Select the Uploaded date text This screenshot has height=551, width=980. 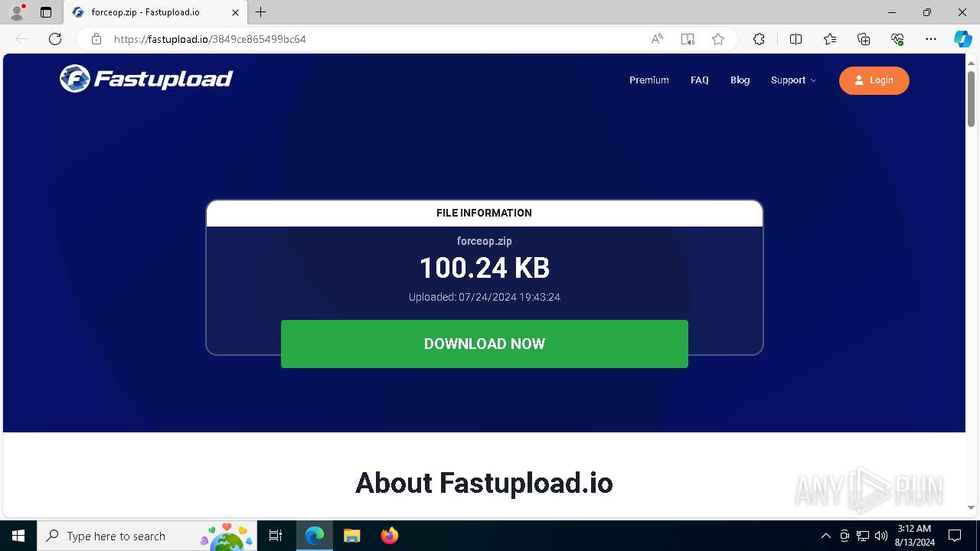tap(485, 297)
